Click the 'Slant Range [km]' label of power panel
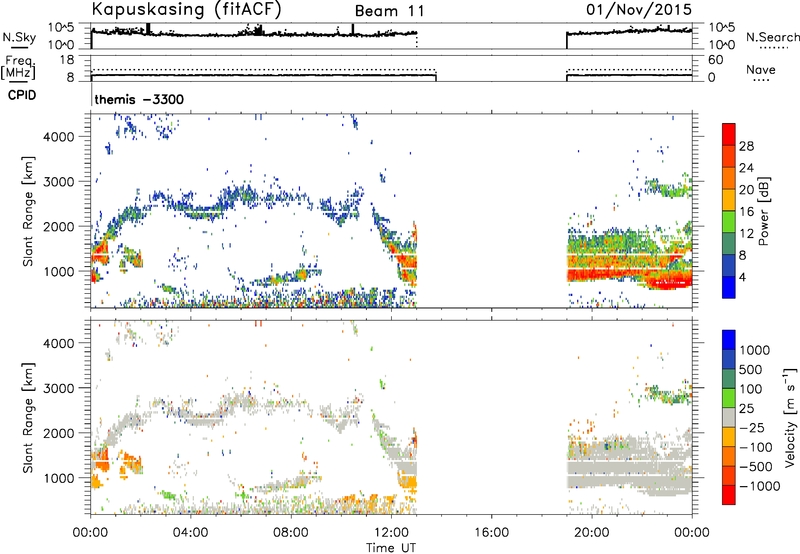 pos(28,211)
